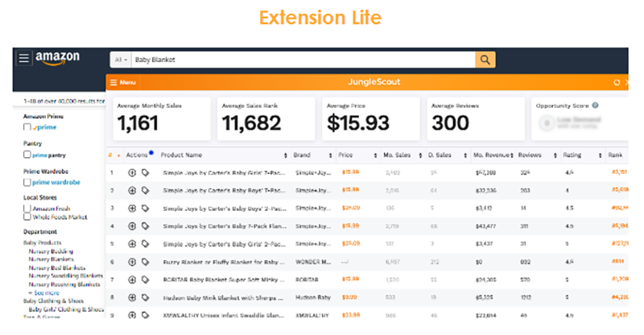Image resolution: width=644 pixels, height=335 pixels.
Task: Click the tag icon in XMWEALTHY row
Action: pos(146,315)
